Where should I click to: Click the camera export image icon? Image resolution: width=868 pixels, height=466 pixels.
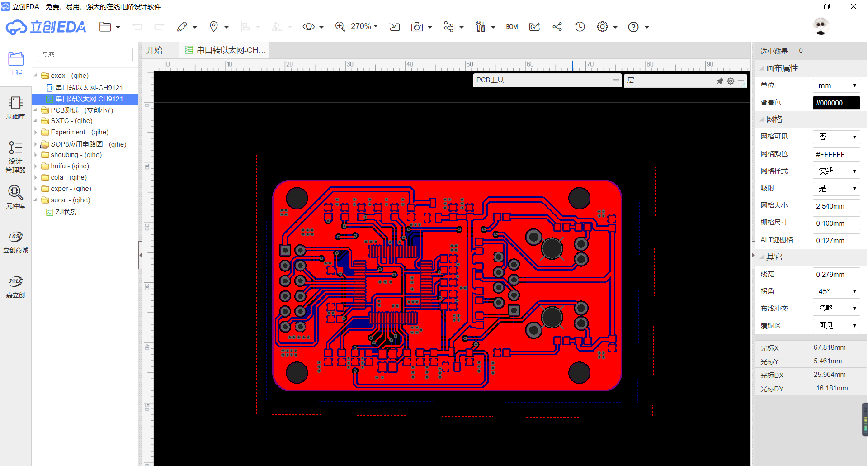click(x=417, y=27)
